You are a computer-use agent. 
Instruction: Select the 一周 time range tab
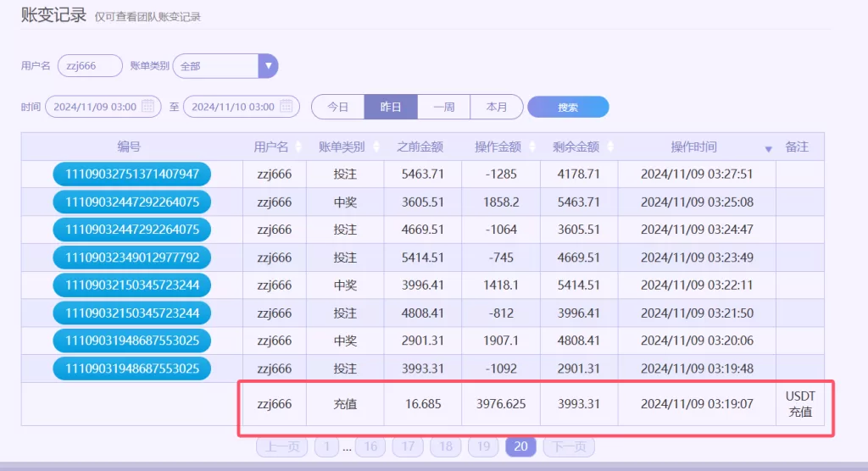point(444,107)
